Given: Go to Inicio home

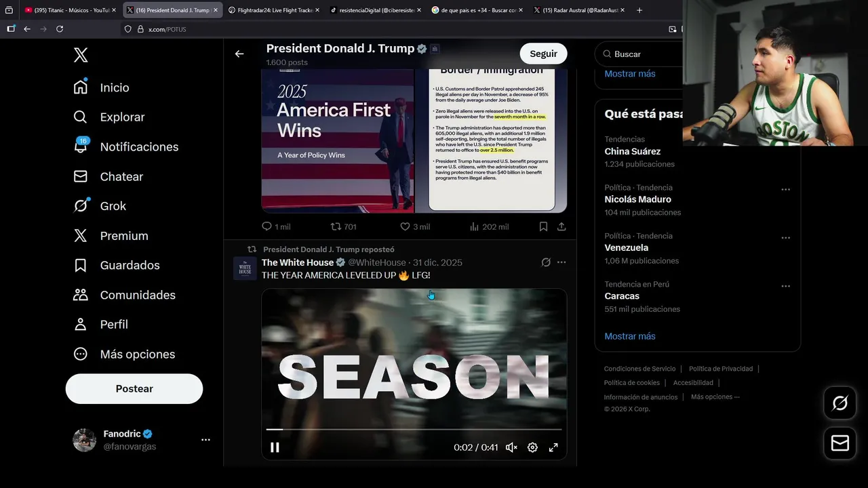Looking at the screenshot, I should [x=102, y=87].
